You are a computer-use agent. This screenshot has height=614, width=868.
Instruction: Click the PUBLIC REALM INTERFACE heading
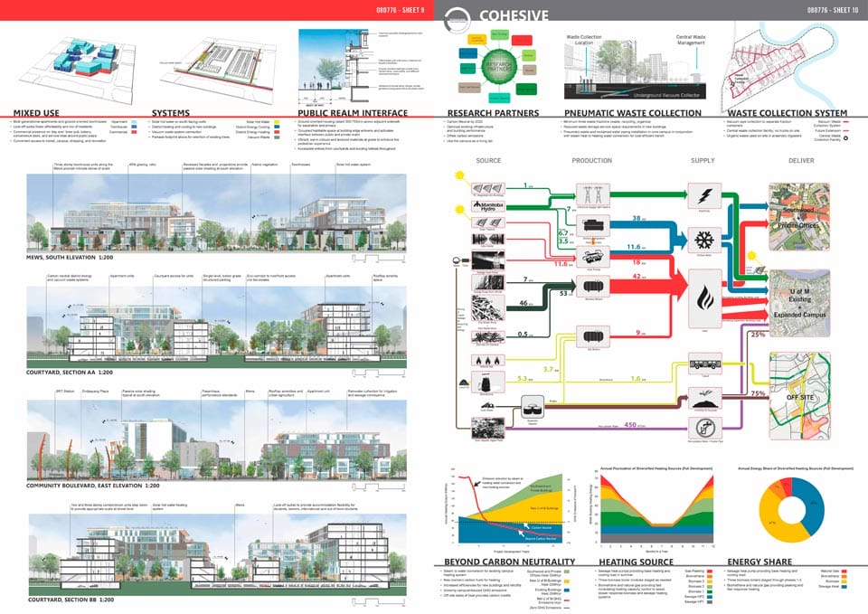point(353,113)
